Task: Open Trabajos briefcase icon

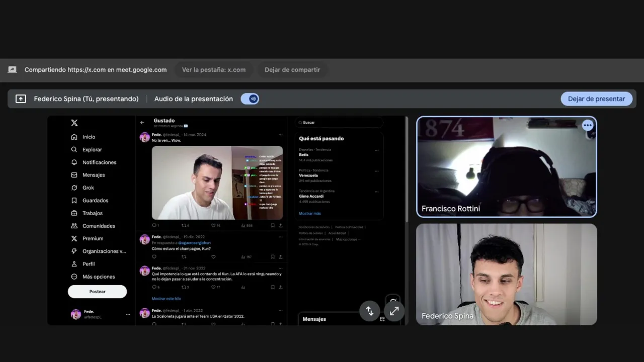Action: (74, 213)
